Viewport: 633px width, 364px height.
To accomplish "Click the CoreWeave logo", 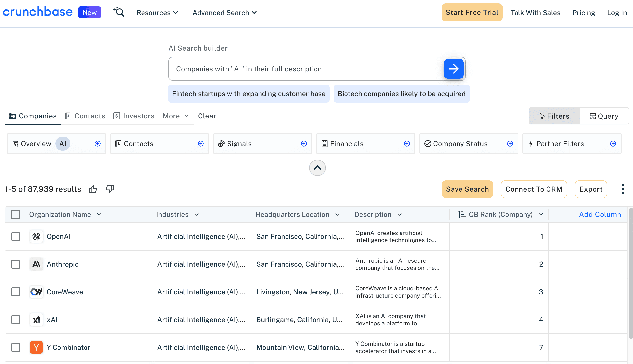I will [36, 292].
